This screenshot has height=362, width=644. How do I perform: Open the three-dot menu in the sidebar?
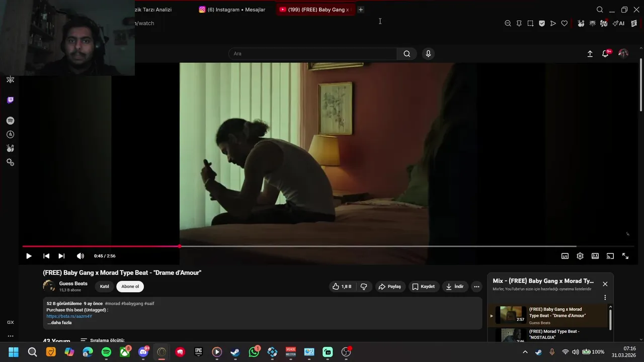[x=10, y=336]
